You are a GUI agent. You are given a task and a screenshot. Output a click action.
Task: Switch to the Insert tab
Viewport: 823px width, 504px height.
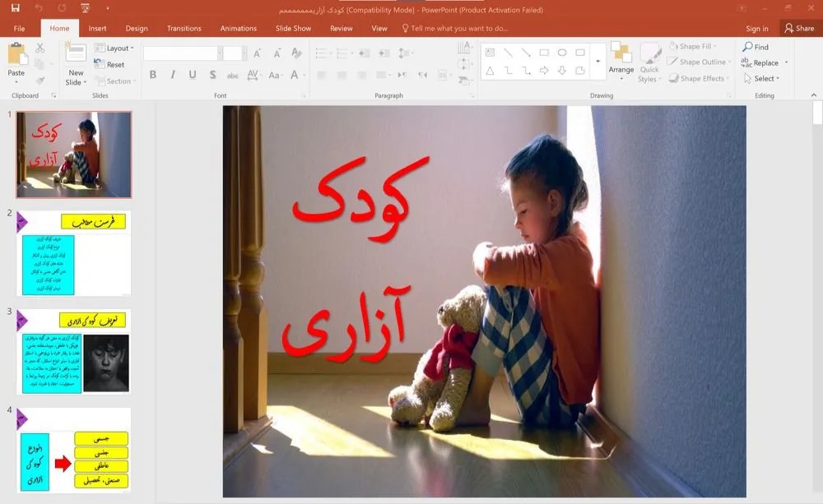[97, 28]
